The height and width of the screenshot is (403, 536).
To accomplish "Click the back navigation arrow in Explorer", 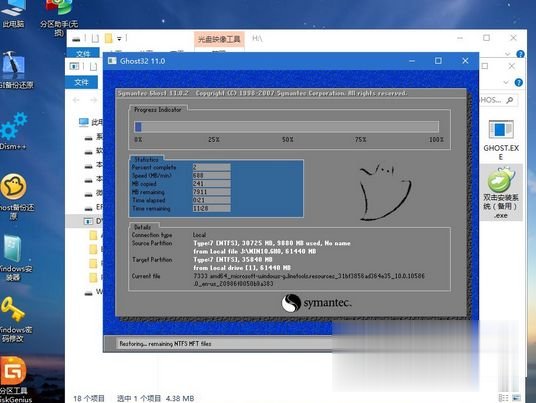I will click(x=76, y=100).
